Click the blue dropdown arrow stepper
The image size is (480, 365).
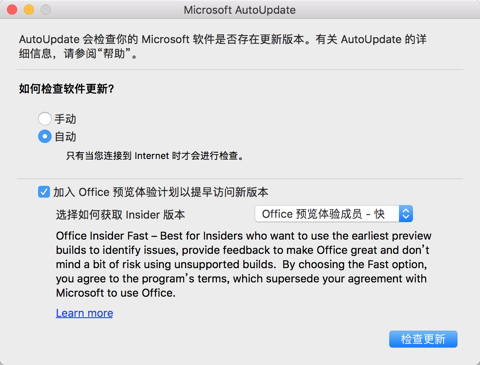(406, 214)
